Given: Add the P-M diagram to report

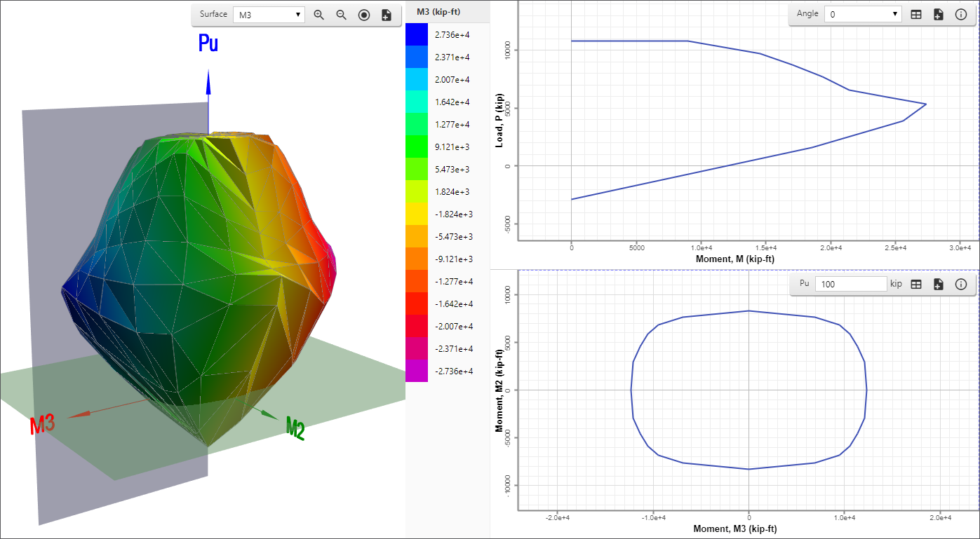Looking at the screenshot, I should tap(939, 14).
